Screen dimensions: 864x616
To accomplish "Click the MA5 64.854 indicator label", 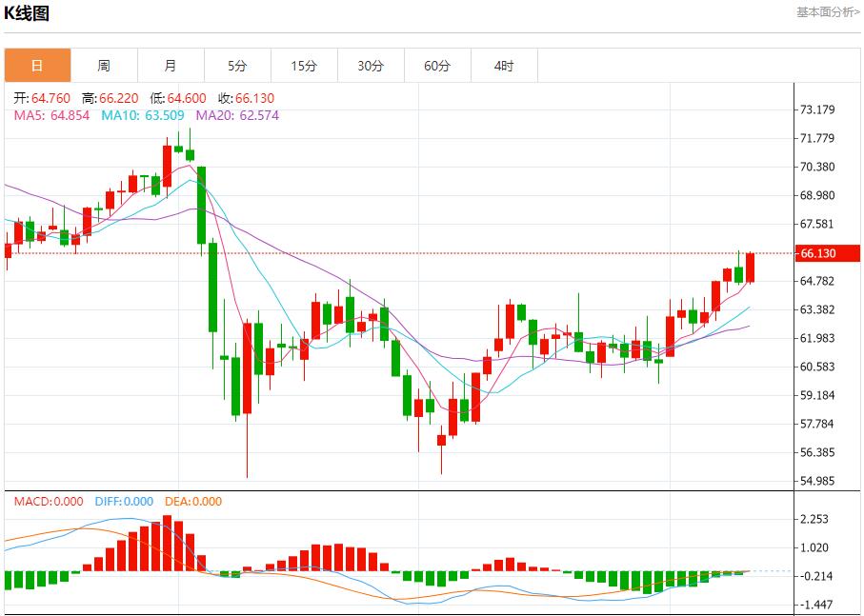I will pyautogui.click(x=51, y=115).
